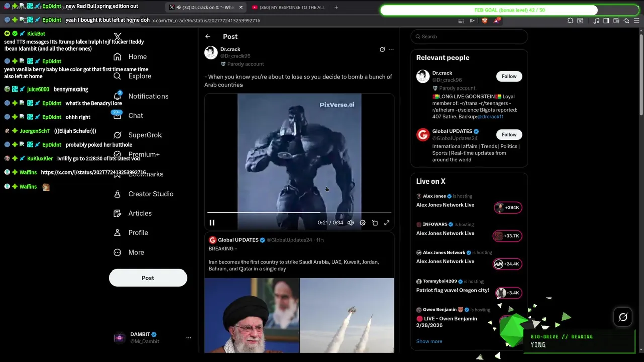Open the browser hamburger menu
644x362 pixels.
(x=636, y=21)
